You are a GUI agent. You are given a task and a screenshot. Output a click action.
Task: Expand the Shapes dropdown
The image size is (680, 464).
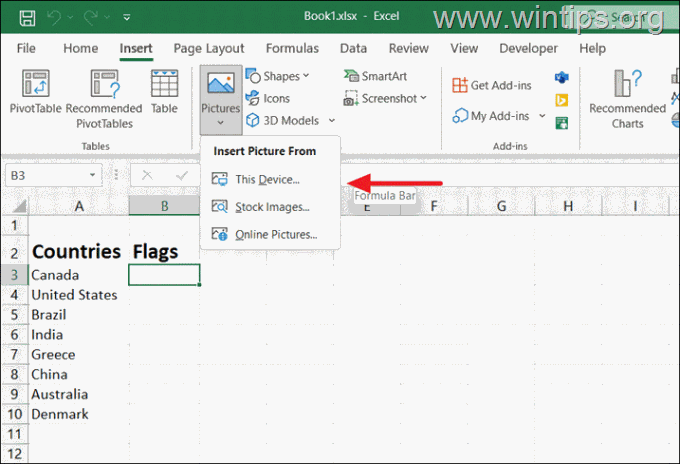coord(306,76)
